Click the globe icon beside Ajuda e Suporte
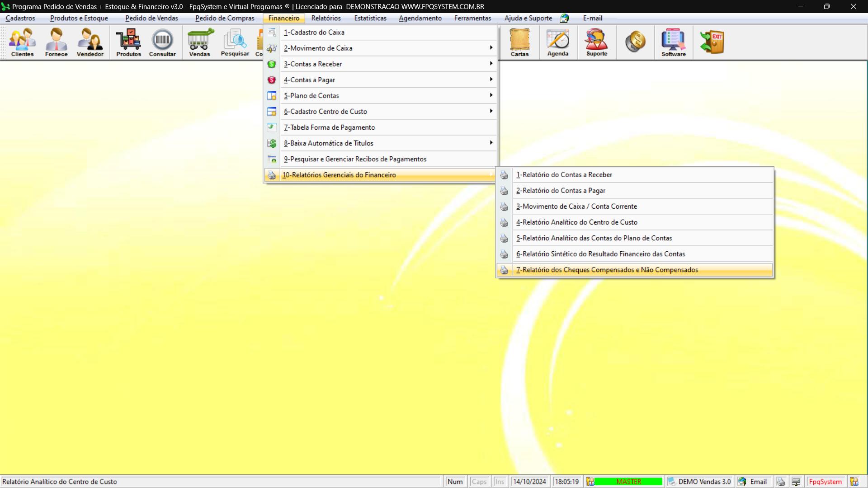Screen dimensions: 868x488 (x=564, y=19)
